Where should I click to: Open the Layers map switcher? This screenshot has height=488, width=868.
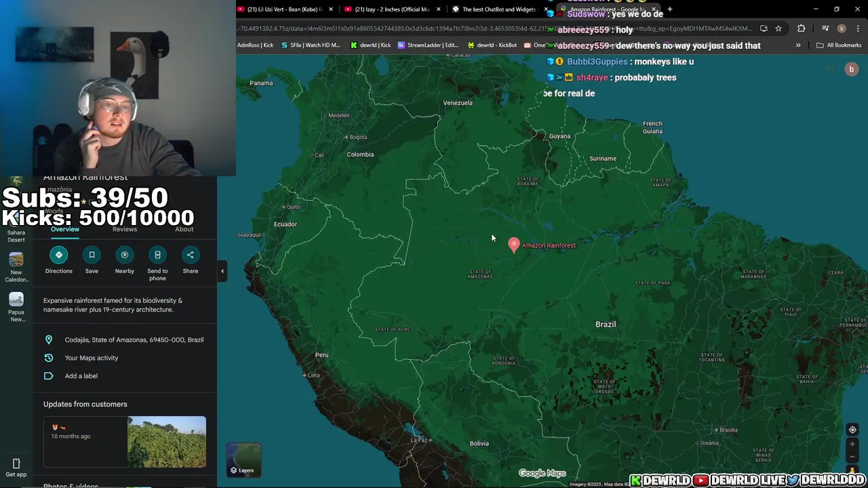tap(243, 460)
